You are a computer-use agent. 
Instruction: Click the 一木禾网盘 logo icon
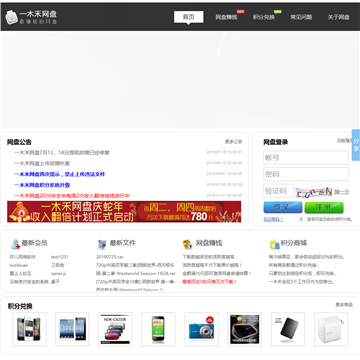click(12, 17)
